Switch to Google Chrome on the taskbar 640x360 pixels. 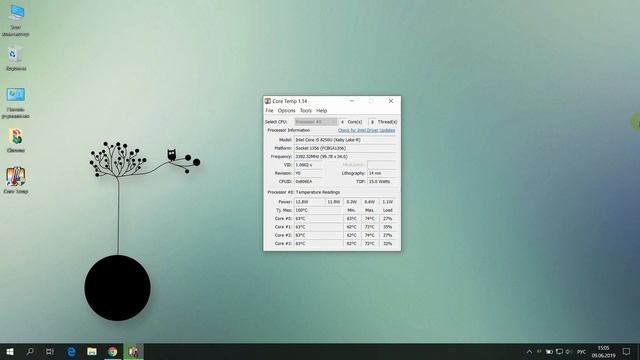(x=113, y=351)
